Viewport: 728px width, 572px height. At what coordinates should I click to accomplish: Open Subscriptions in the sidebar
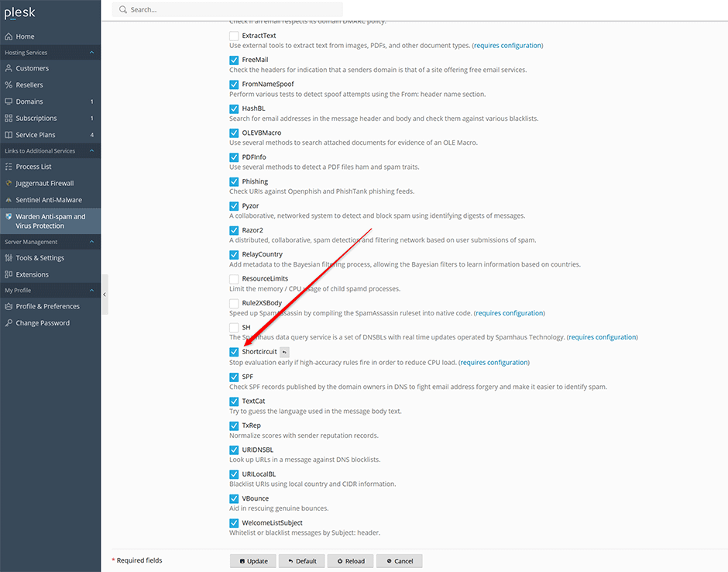click(50, 118)
